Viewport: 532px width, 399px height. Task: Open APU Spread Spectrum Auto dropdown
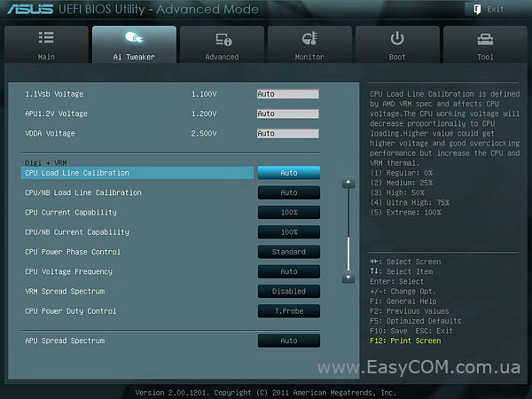(289, 340)
